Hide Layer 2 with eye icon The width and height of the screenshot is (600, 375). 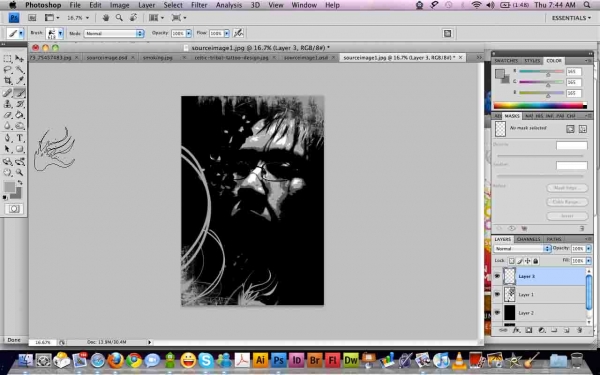coord(497,312)
